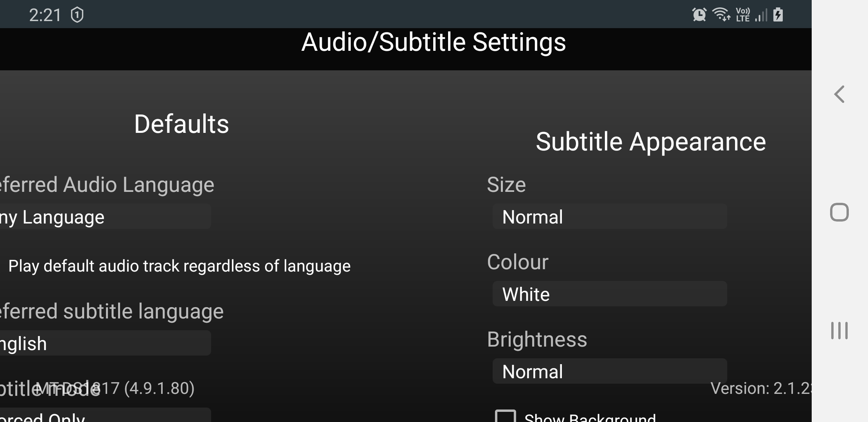Tap the alarm clock status icon
The image size is (868, 422).
[699, 15]
